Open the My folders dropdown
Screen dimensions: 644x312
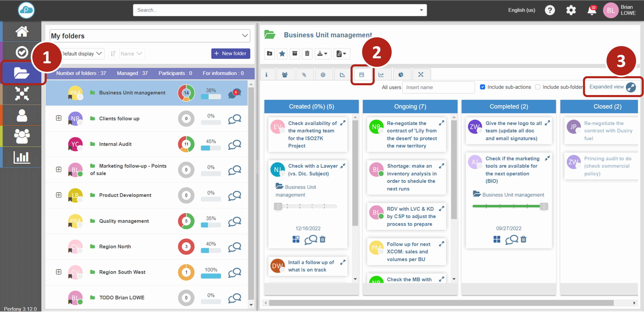245,36
